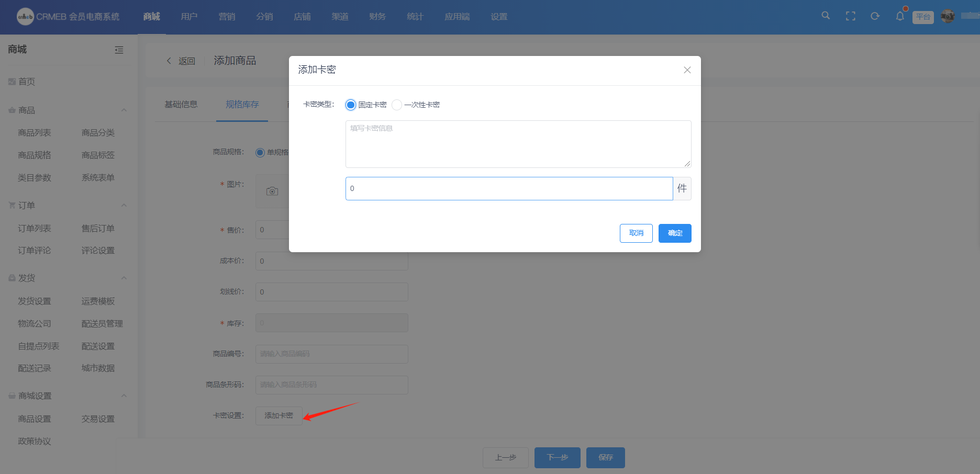Focus the quantity field with 件 suffix

509,188
